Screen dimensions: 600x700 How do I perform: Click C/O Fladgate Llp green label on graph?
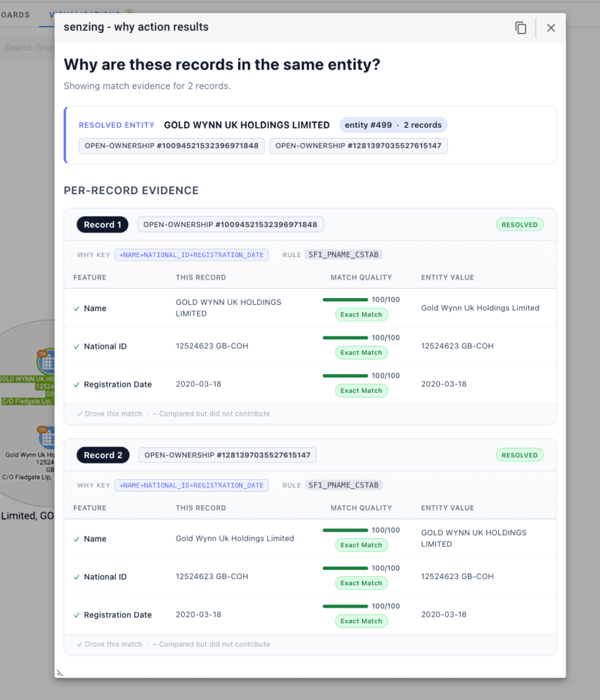point(27,401)
